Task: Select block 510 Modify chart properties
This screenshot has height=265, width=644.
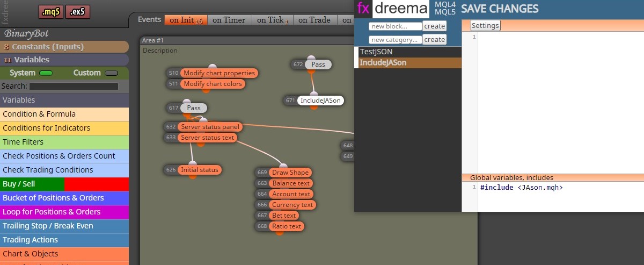Action: coord(219,73)
